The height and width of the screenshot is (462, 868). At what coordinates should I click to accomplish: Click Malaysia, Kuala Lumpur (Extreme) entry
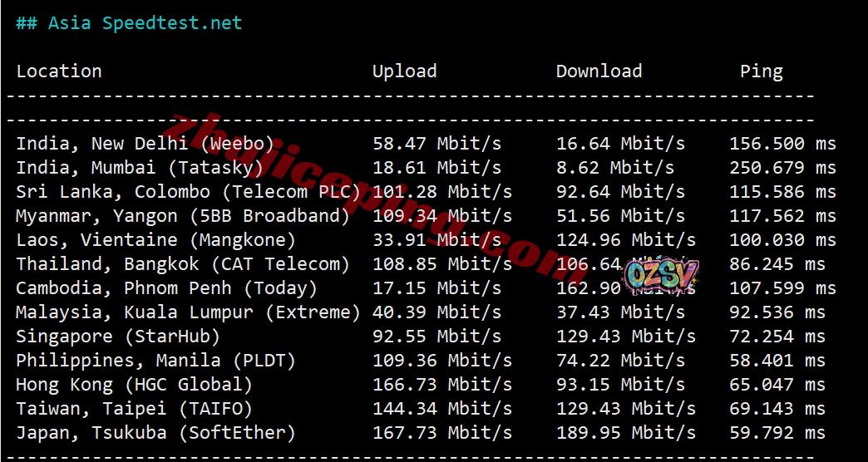(188, 312)
